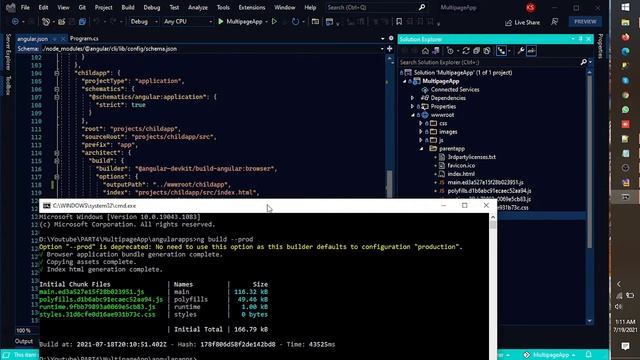Collapse the MultipageApp project node

[x=405, y=81]
